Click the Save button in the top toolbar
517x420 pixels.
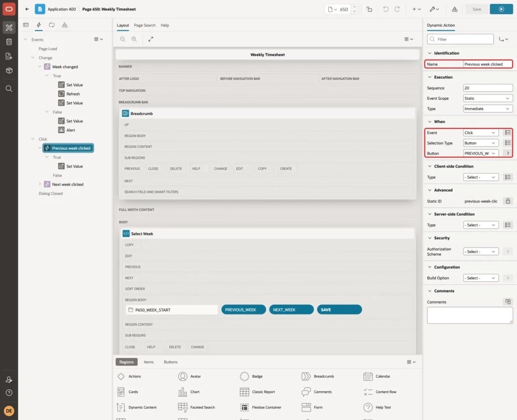(x=477, y=9)
